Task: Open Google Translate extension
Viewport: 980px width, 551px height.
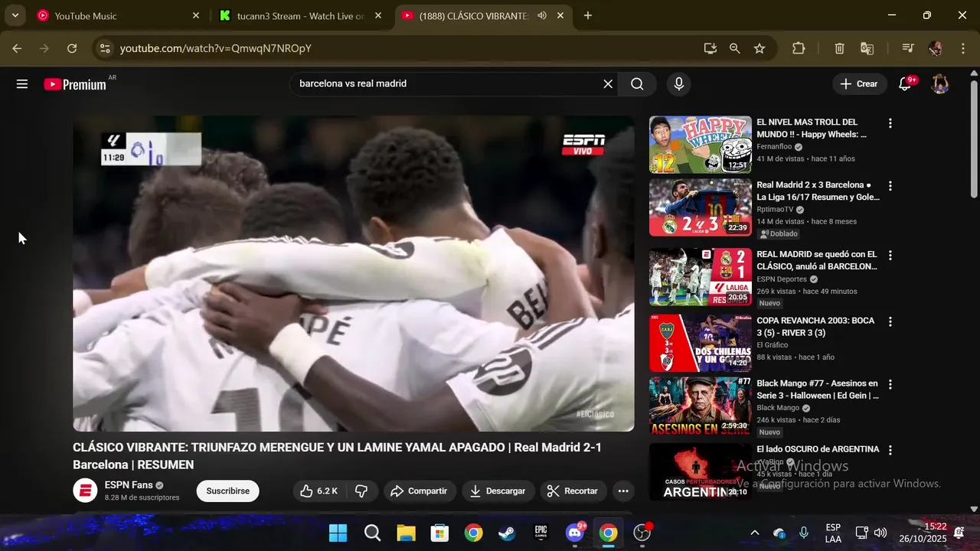Action: (x=867, y=48)
